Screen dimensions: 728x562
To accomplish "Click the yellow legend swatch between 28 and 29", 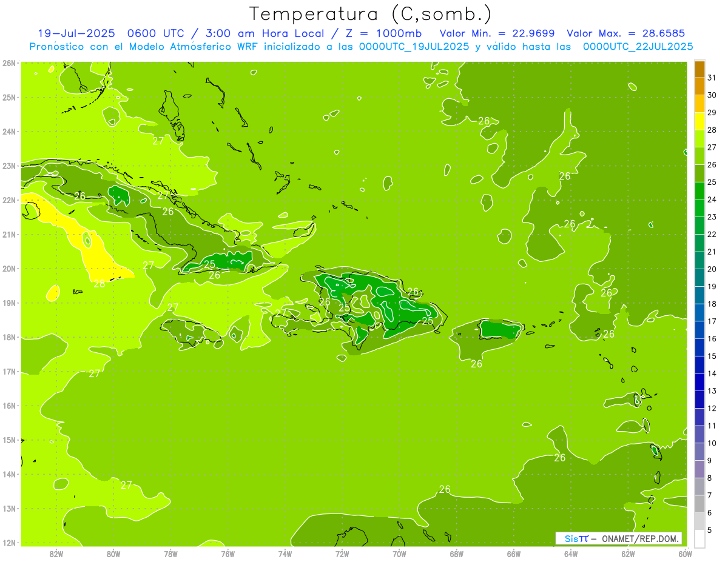I will pos(699,121).
